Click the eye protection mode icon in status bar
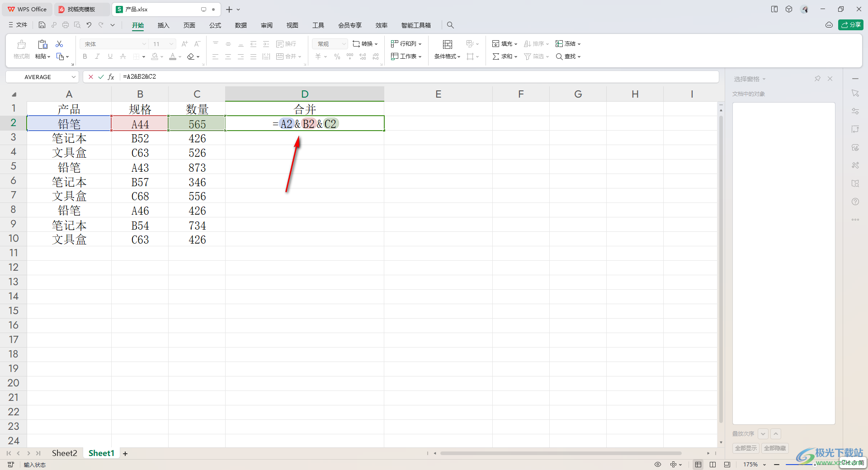 click(x=658, y=464)
